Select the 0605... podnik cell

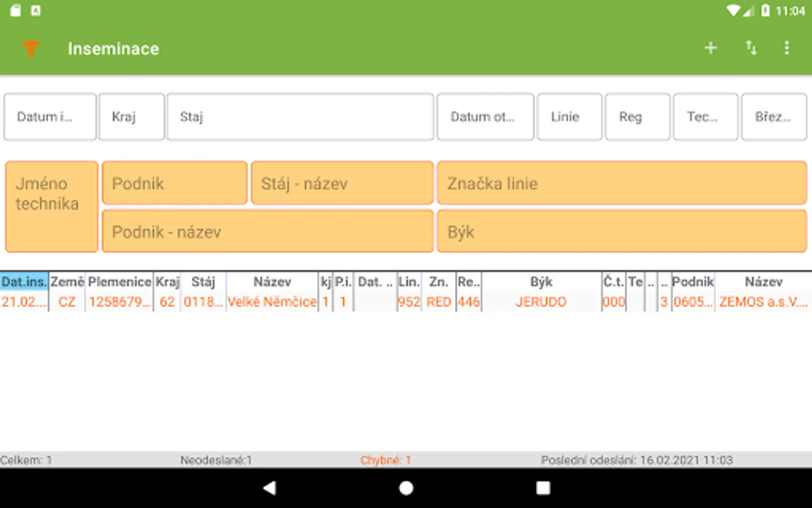tap(693, 302)
